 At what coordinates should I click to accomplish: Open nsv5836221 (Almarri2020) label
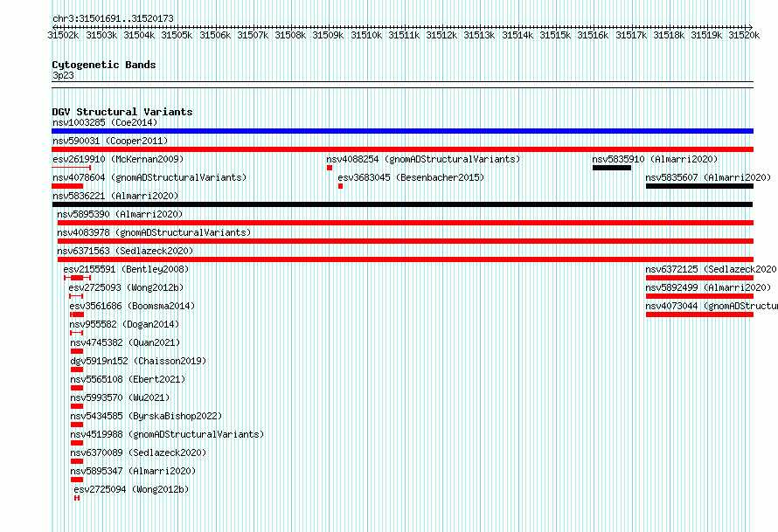pos(115,196)
